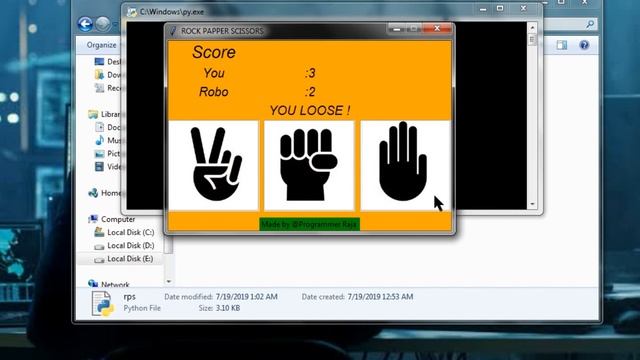Image resolution: width=640 pixels, height=360 pixels.
Task: Select Network in navigation pane
Action: coord(109,284)
